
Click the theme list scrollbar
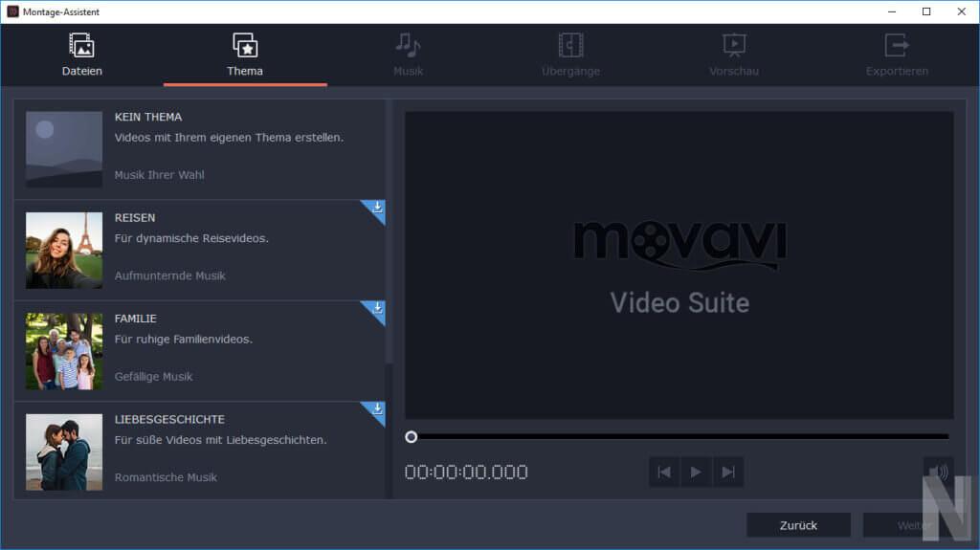389,231
